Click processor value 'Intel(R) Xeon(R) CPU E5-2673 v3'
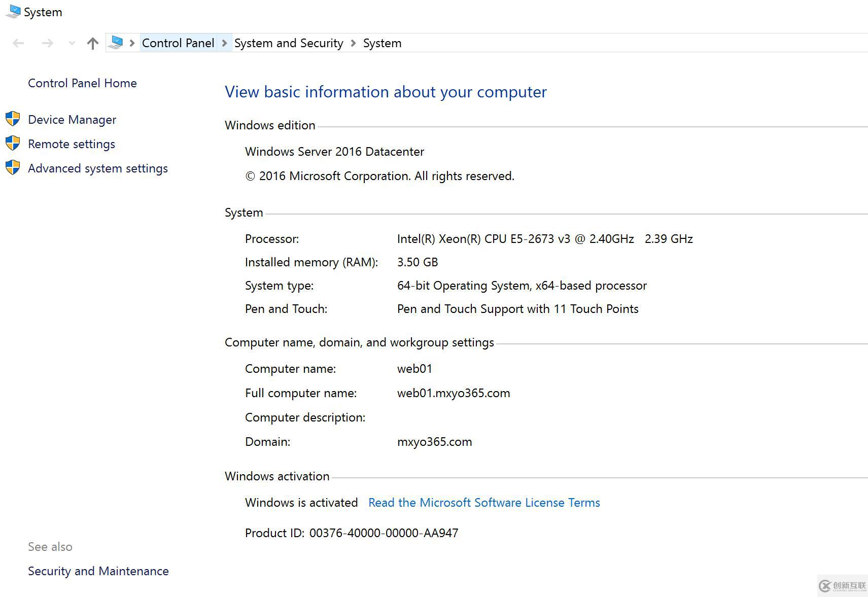 [x=483, y=239]
